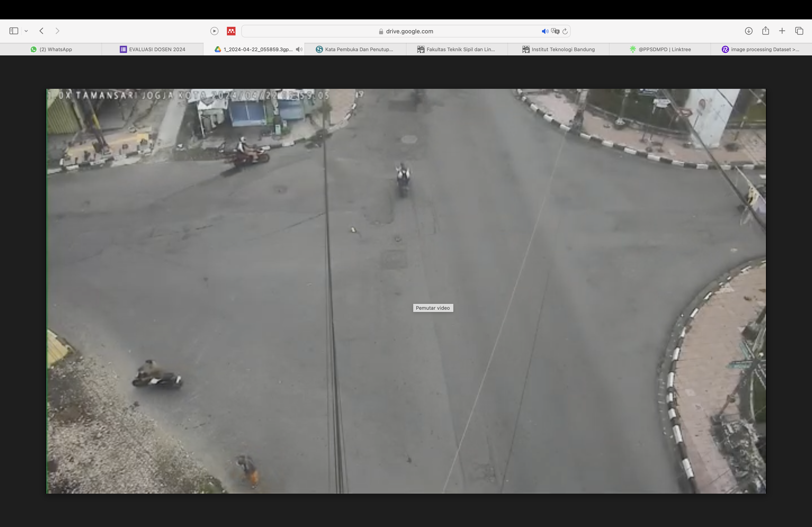Image resolution: width=812 pixels, height=527 pixels.
Task: Toggle the Safari sidebar
Action: point(14,31)
